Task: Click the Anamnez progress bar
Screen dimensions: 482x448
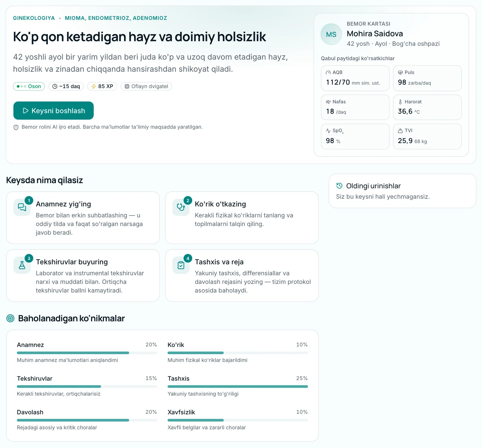Action: click(87, 353)
